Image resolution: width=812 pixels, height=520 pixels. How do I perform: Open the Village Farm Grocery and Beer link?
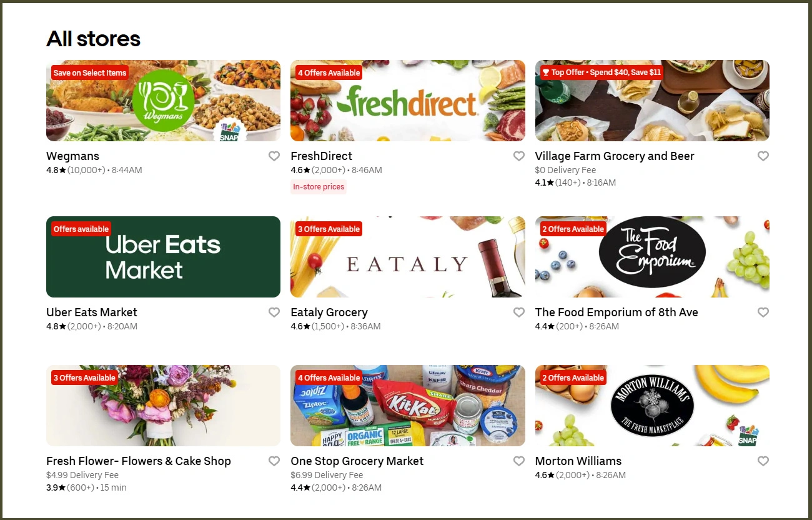[x=615, y=156]
